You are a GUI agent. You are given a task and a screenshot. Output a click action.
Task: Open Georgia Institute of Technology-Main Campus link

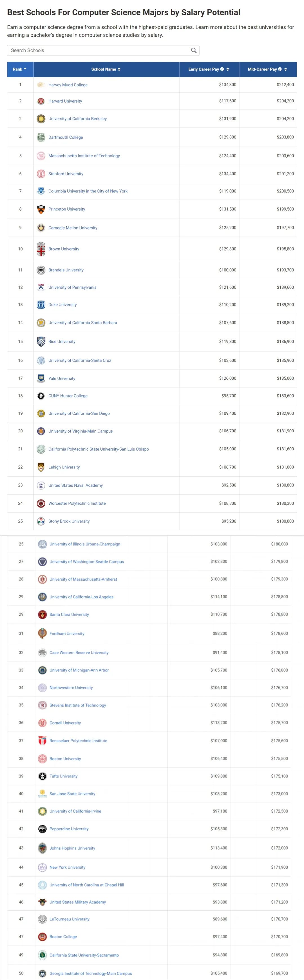pyautogui.click(x=90, y=974)
